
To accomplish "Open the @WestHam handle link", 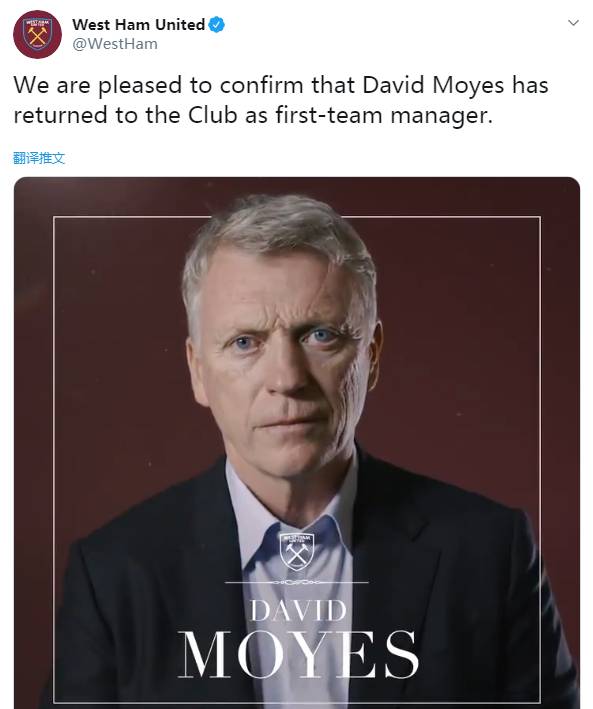I will click(115, 44).
